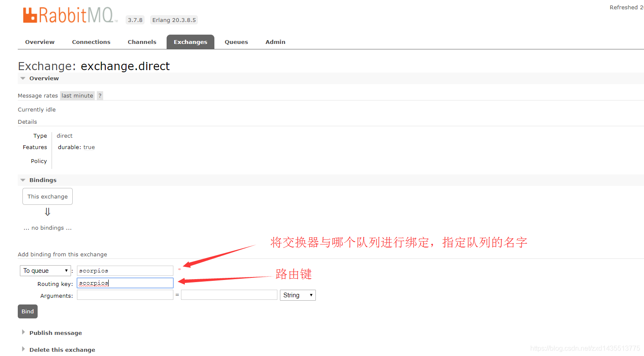Click the 'Features' label
This screenshot has width=644, height=356.
click(35, 147)
